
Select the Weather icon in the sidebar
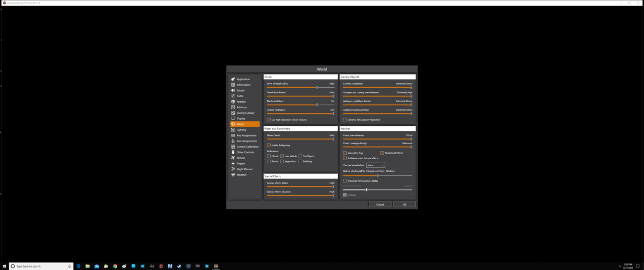pyautogui.click(x=233, y=175)
